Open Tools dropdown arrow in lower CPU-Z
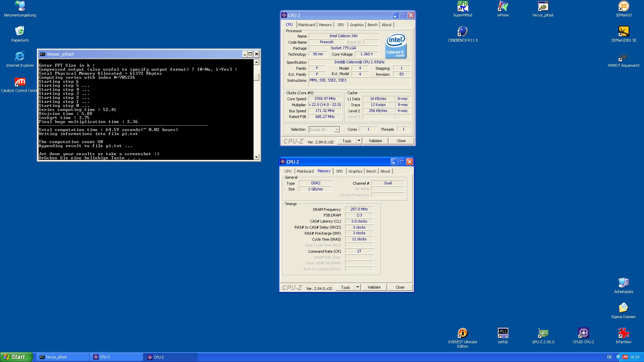The height and width of the screenshot is (362, 644). point(358,287)
